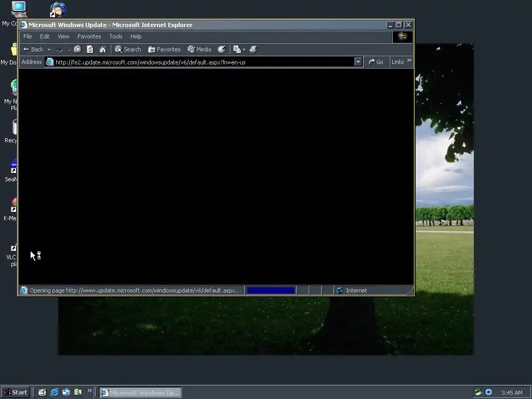Open the Favorites pane from toolbar
This screenshot has height=399, width=532.
coord(164,49)
